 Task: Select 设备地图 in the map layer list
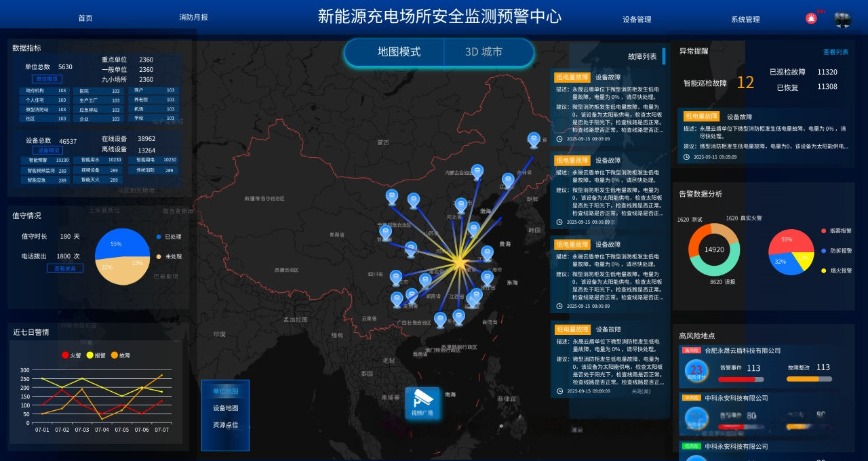click(x=225, y=408)
